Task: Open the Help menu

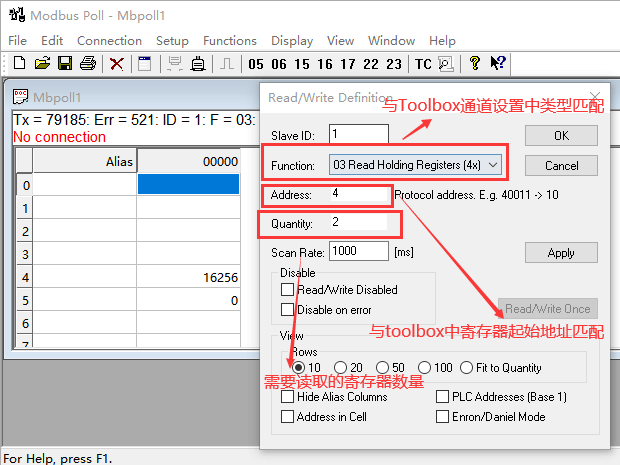Action: [442, 41]
